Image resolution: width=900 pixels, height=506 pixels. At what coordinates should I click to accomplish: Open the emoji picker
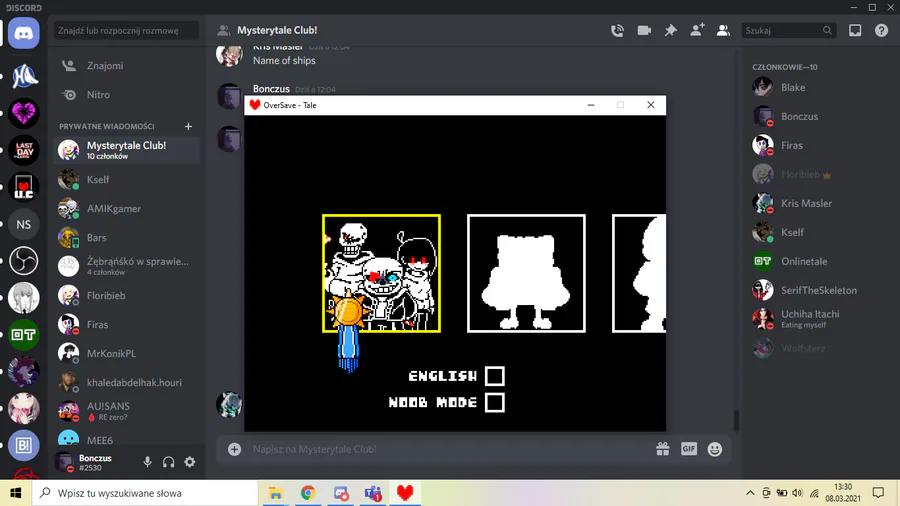coord(715,449)
